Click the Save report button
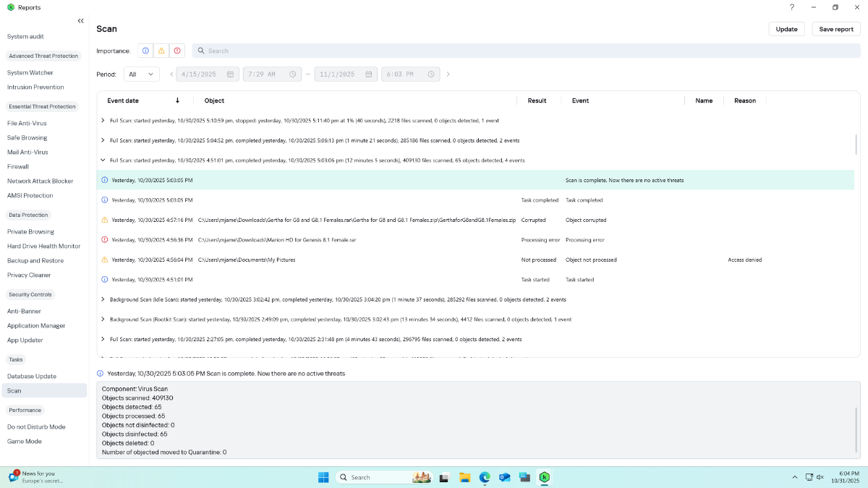 [836, 29]
